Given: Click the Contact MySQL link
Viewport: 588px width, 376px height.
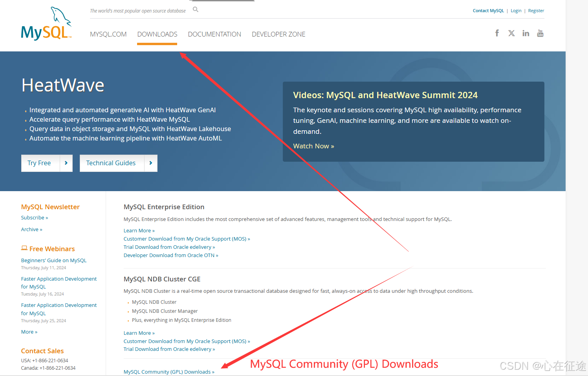Looking at the screenshot, I should 488,11.
